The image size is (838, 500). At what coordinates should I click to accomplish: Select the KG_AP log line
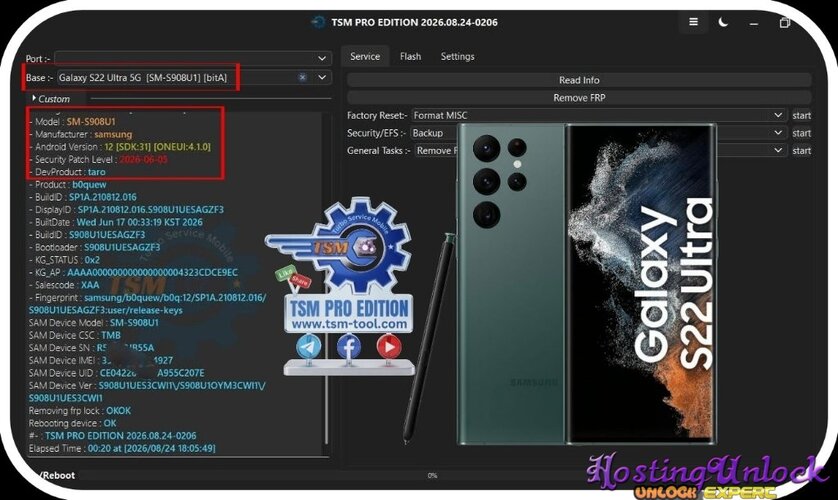point(134,272)
